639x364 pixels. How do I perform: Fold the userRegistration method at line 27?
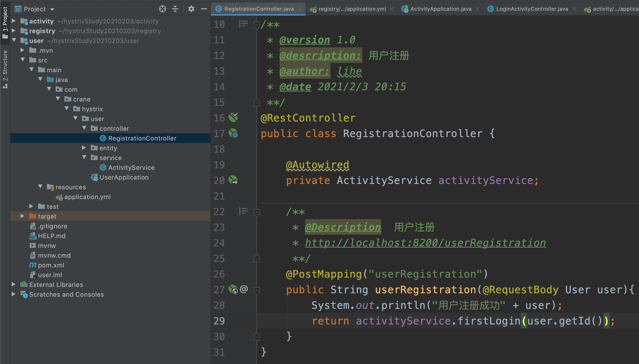pos(257,290)
